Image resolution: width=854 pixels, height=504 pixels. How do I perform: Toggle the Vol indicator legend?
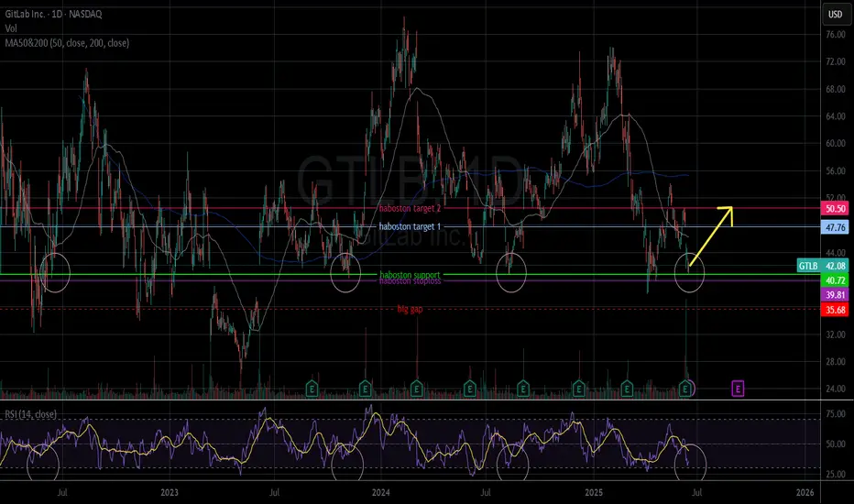(x=11, y=28)
